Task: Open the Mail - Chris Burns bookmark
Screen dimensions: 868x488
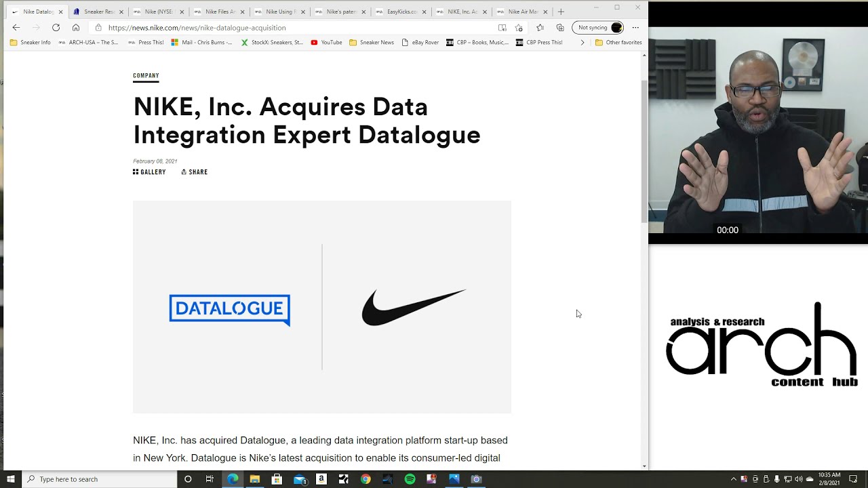Action: coord(201,42)
